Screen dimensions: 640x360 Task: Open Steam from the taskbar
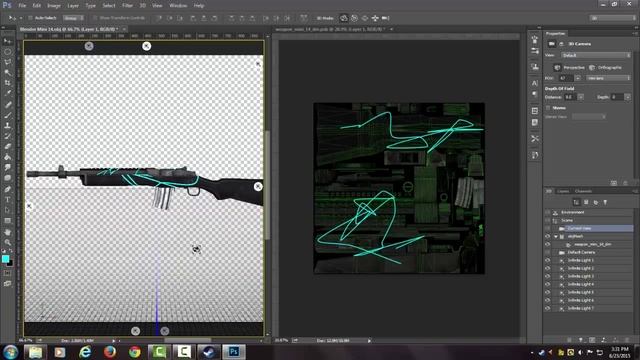pyautogui.click(x=209, y=352)
